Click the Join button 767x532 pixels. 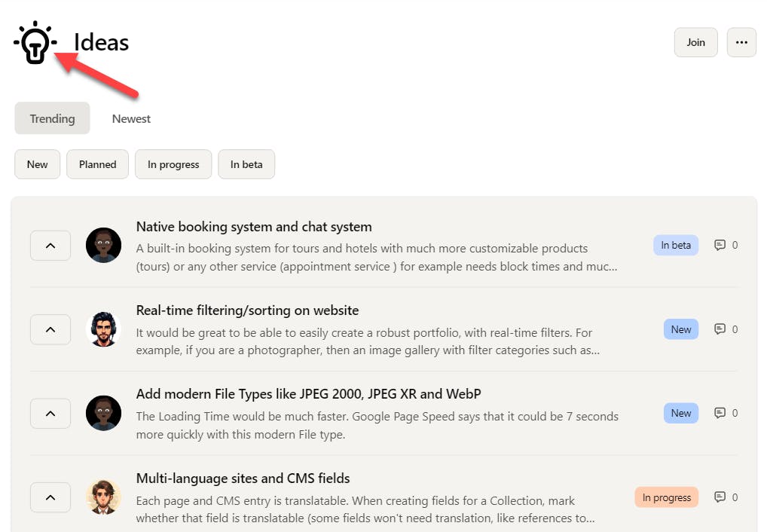(x=695, y=43)
